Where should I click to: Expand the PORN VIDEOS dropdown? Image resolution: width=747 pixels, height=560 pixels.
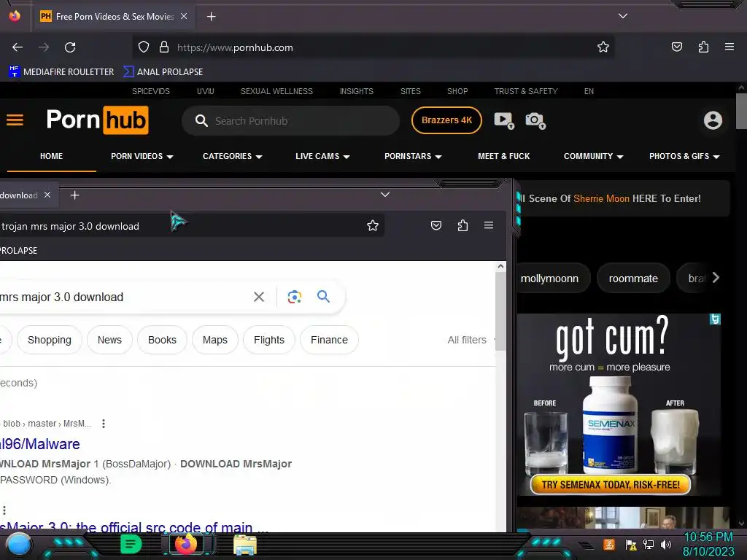click(x=142, y=156)
